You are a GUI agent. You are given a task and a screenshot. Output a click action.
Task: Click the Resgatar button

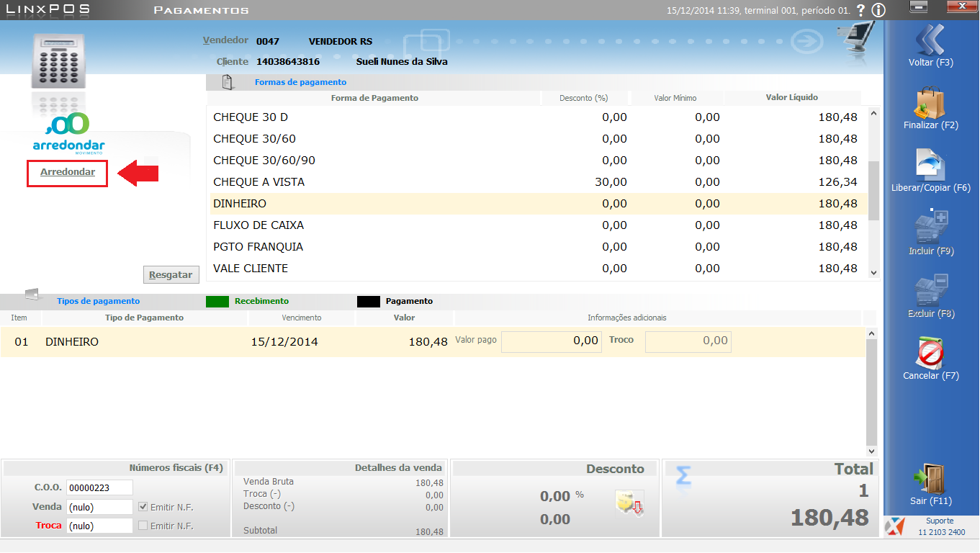click(171, 274)
